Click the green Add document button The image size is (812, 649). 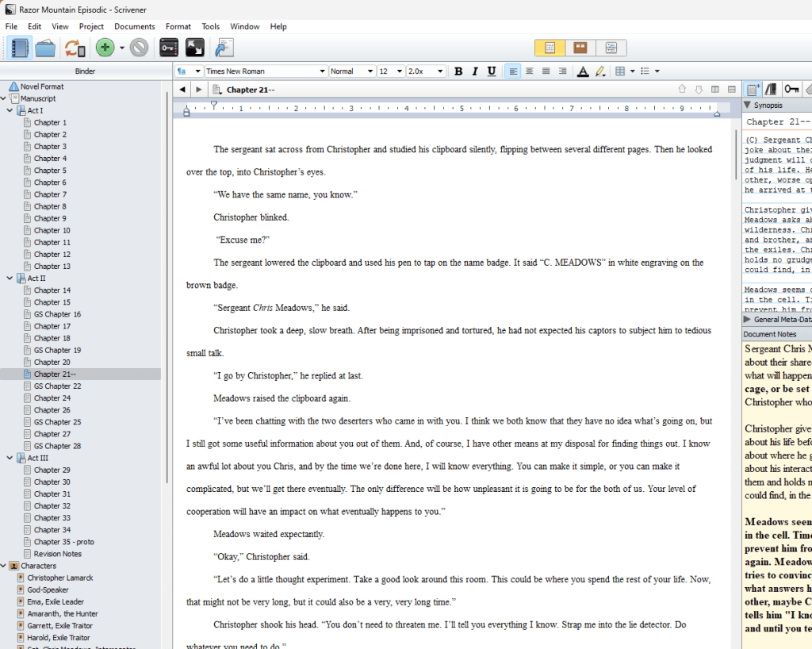105,48
